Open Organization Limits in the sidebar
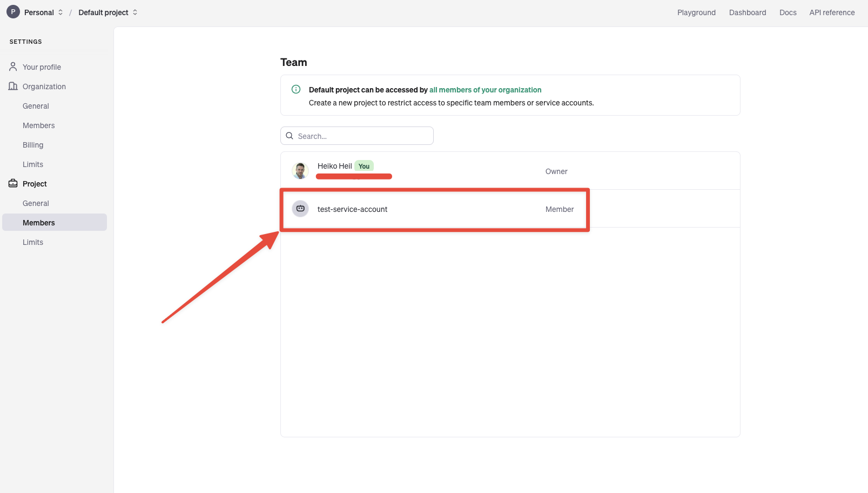Screen dimensions: 868x493 [x=33, y=164]
